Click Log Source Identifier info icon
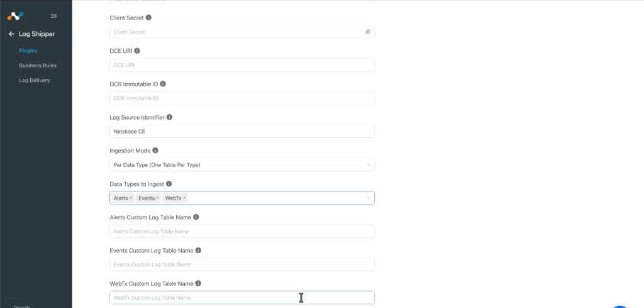This screenshot has width=644, height=308. tap(169, 117)
